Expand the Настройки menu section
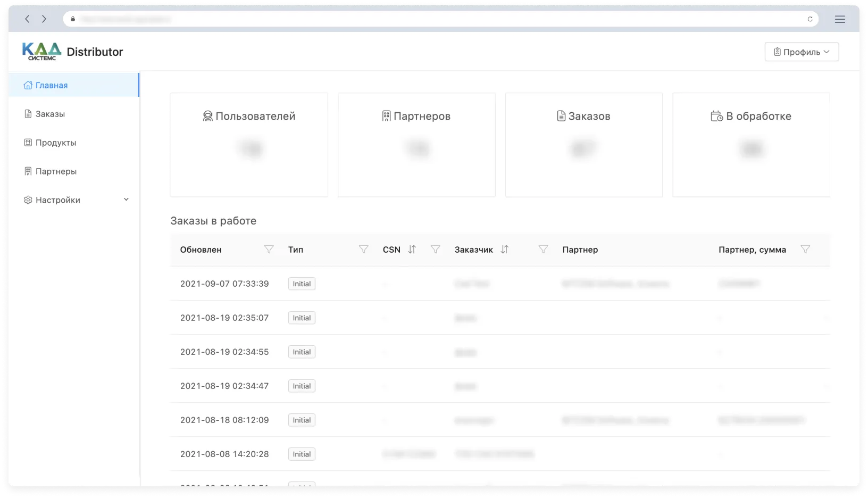 click(126, 200)
